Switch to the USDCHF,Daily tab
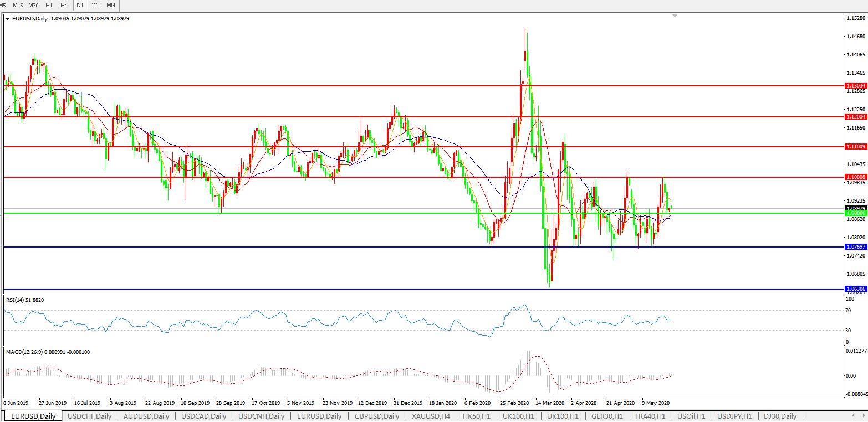Viewport: 868px width, 422px height. (x=89, y=416)
